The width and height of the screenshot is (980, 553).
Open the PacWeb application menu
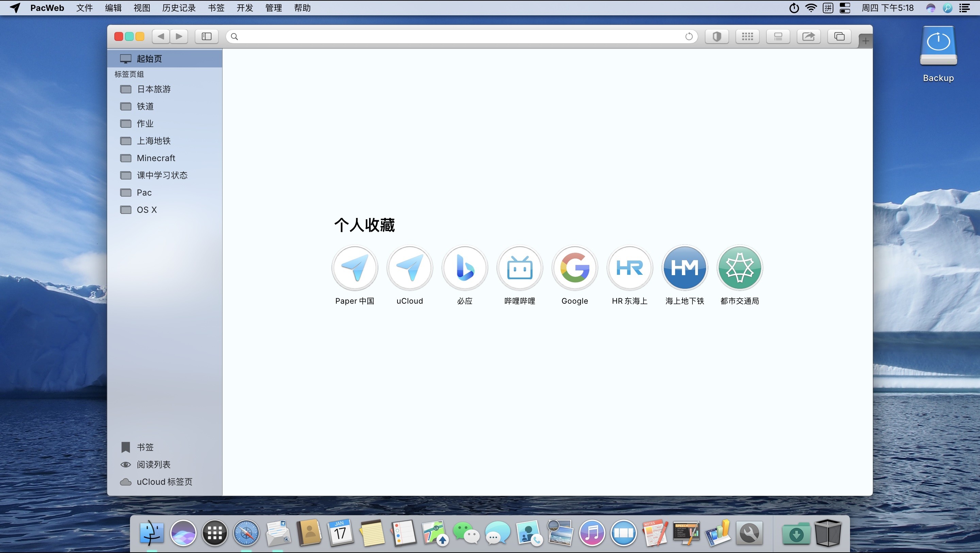(47, 7)
